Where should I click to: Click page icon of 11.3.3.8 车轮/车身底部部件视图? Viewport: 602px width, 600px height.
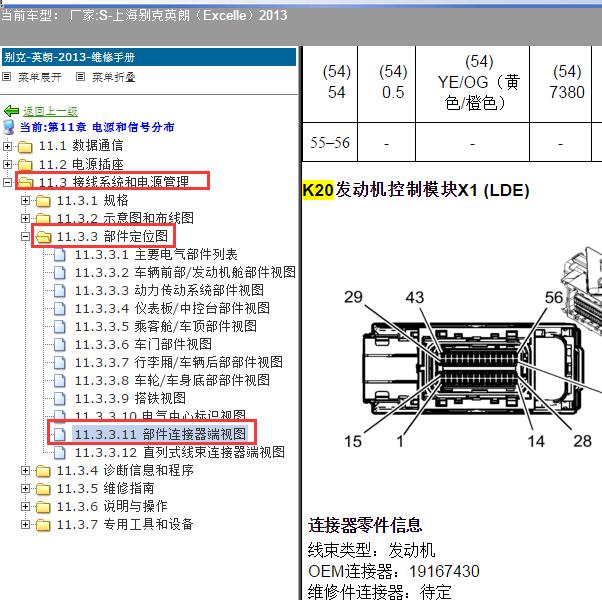click(60, 380)
